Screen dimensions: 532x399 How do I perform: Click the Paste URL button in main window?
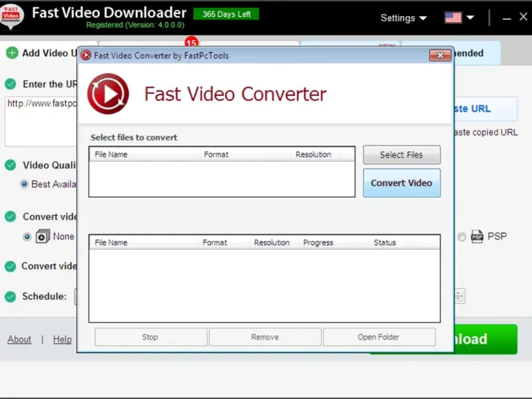click(x=485, y=109)
